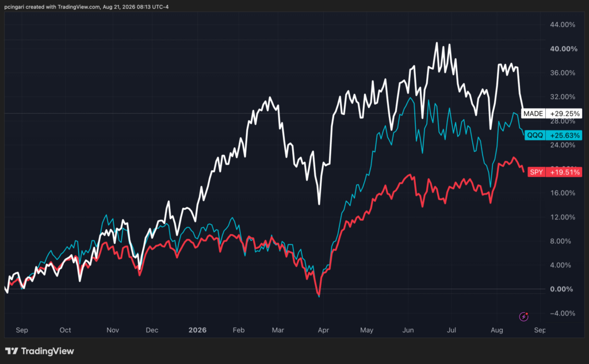Click the +29.25% value tag

pos(564,113)
